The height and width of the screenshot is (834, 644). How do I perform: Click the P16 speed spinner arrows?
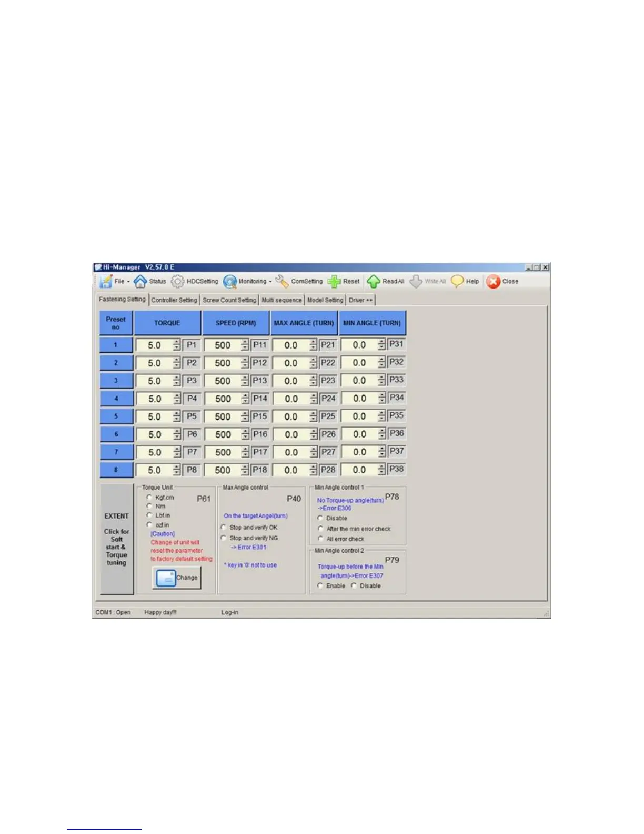tap(245, 434)
